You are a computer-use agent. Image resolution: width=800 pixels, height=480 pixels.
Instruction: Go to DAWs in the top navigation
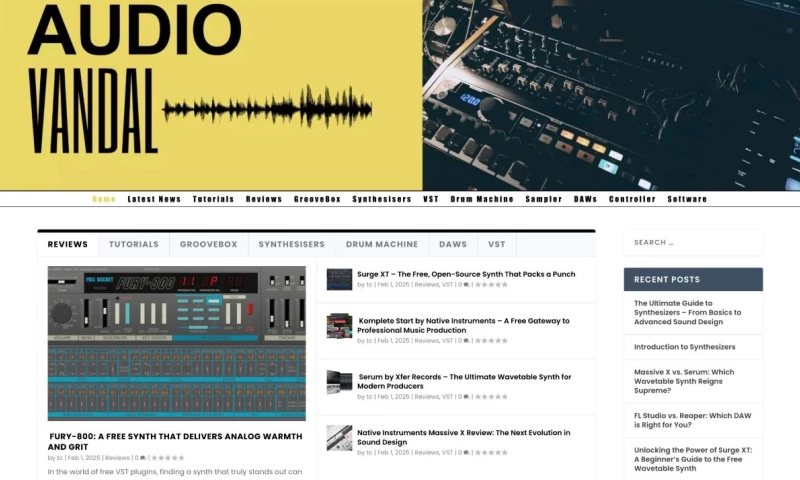[585, 199]
